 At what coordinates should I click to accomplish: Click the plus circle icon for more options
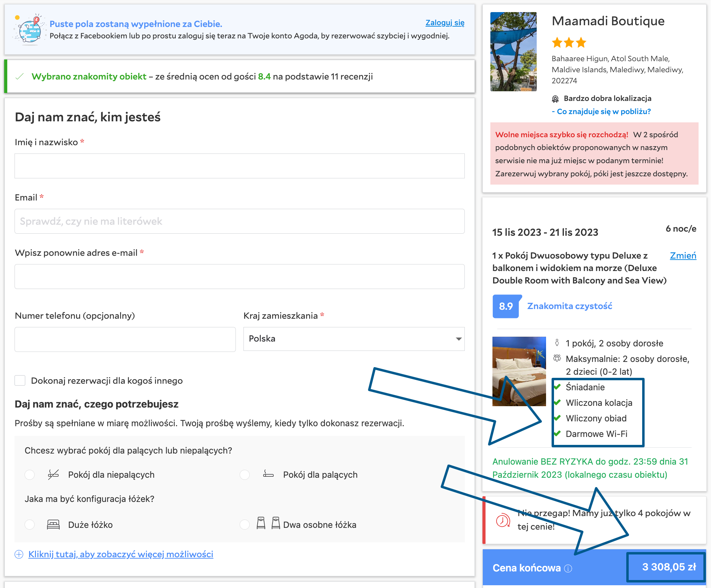pyautogui.click(x=19, y=554)
